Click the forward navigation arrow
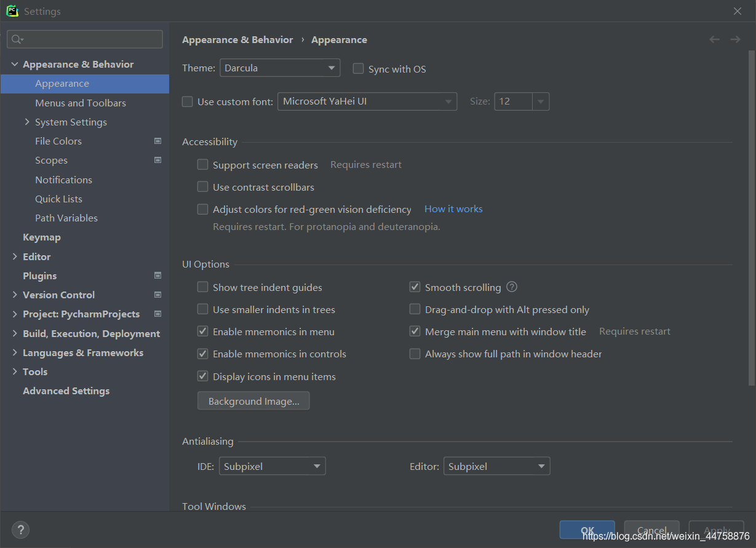 click(x=735, y=39)
